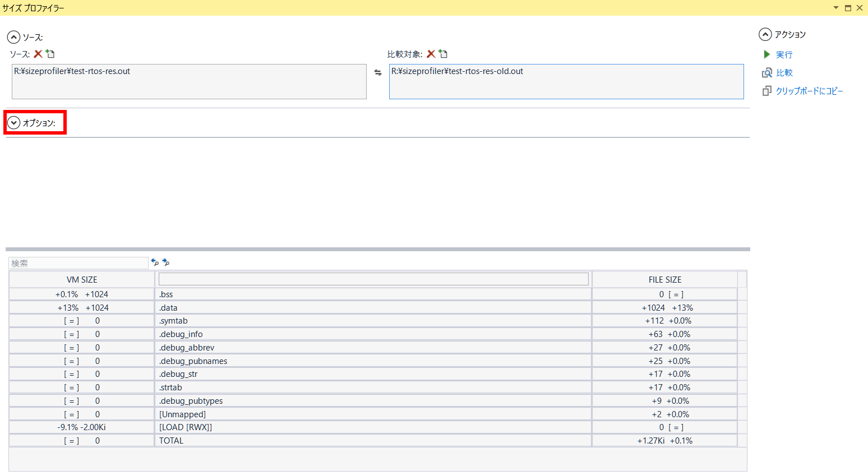Remove the comparison target with red X
This screenshot has height=475, width=868.
[x=431, y=54]
